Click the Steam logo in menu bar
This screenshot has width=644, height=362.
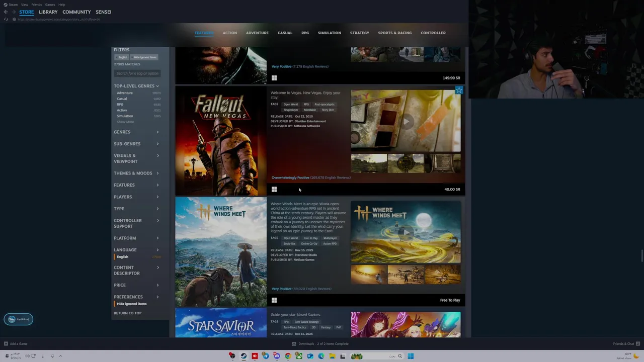(x=6, y=5)
